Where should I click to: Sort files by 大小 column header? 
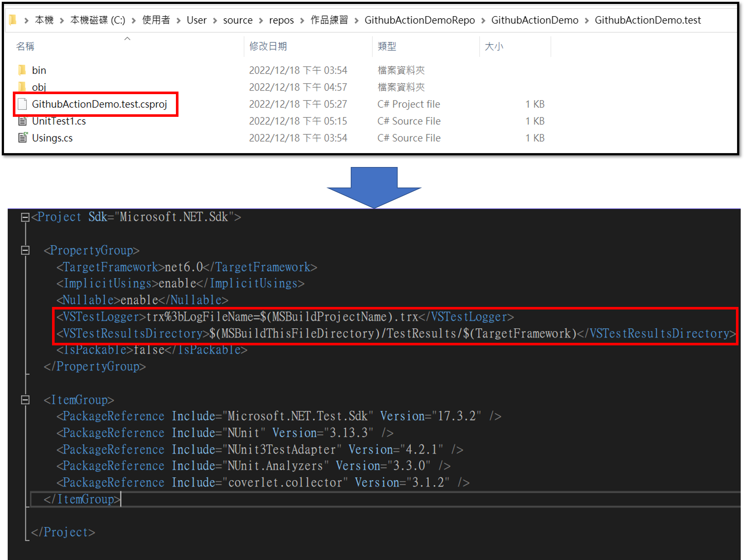[x=494, y=47]
